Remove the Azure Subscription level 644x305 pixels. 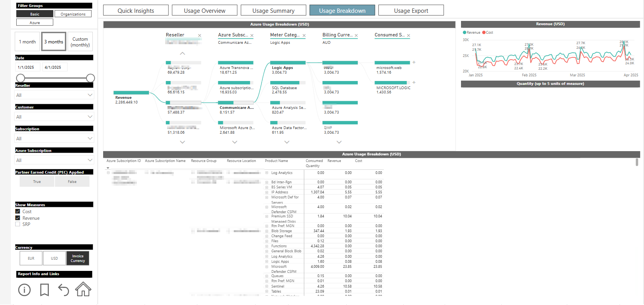(252, 35)
